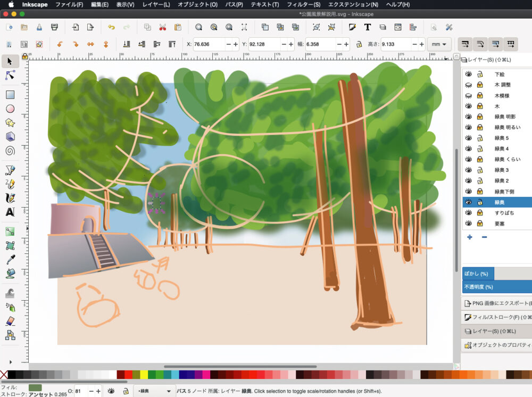Select the Text tool in toolbox
The image size is (532, 397).
pyautogui.click(x=10, y=212)
